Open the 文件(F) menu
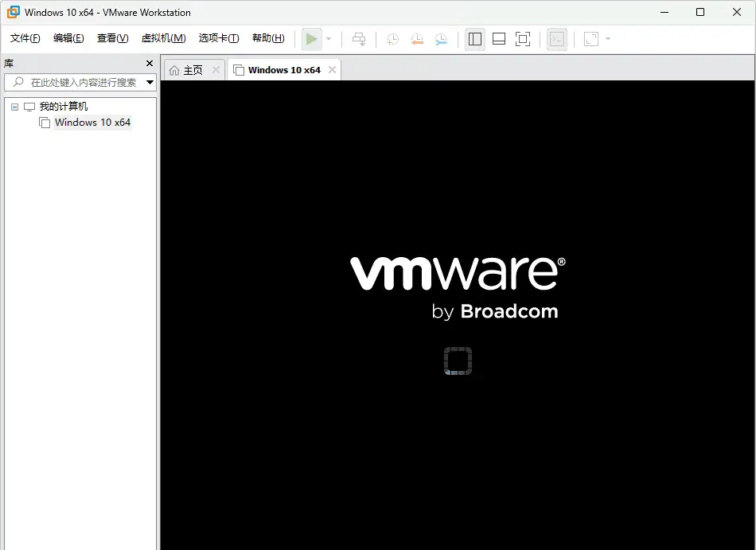The image size is (756, 550). [25, 38]
